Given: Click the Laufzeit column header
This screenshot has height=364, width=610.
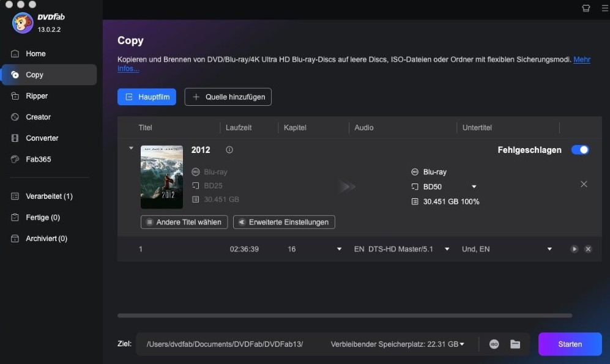Looking at the screenshot, I should (x=239, y=128).
